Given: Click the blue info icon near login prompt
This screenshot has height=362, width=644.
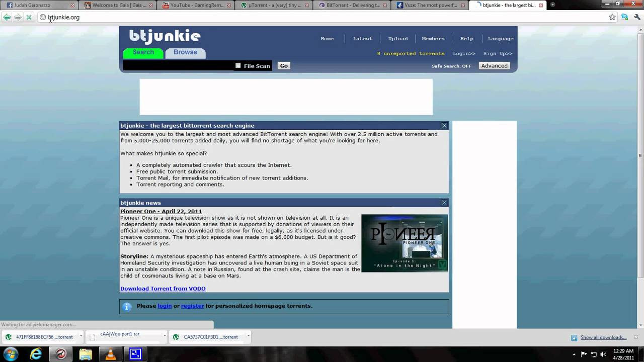Looking at the screenshot, I should (127, 306).
